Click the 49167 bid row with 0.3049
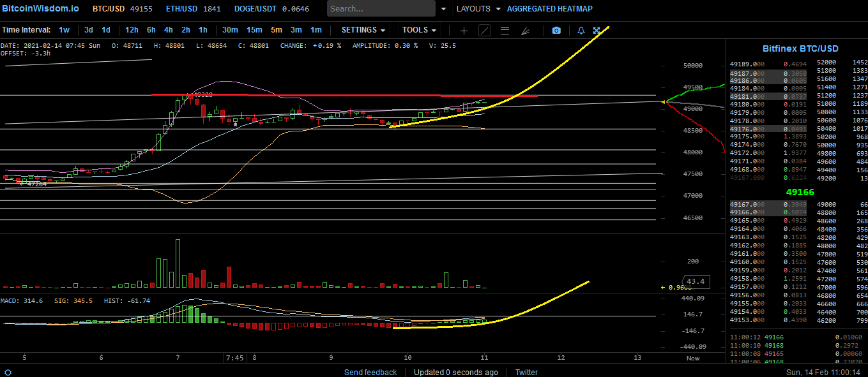The image size is (868, 377). point(768,204)
